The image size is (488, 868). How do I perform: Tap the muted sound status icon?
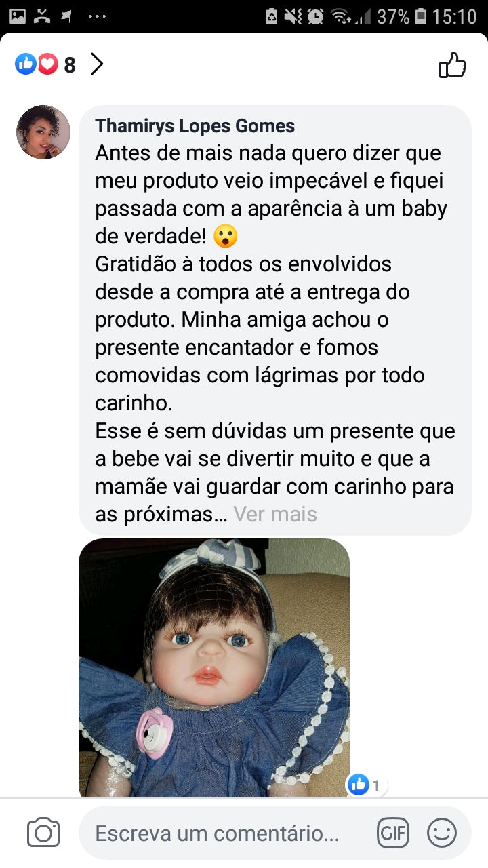(293, 16)
